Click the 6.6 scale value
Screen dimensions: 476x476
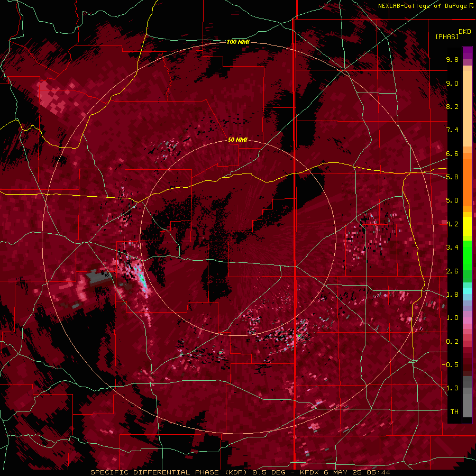[x=452, y=153]
